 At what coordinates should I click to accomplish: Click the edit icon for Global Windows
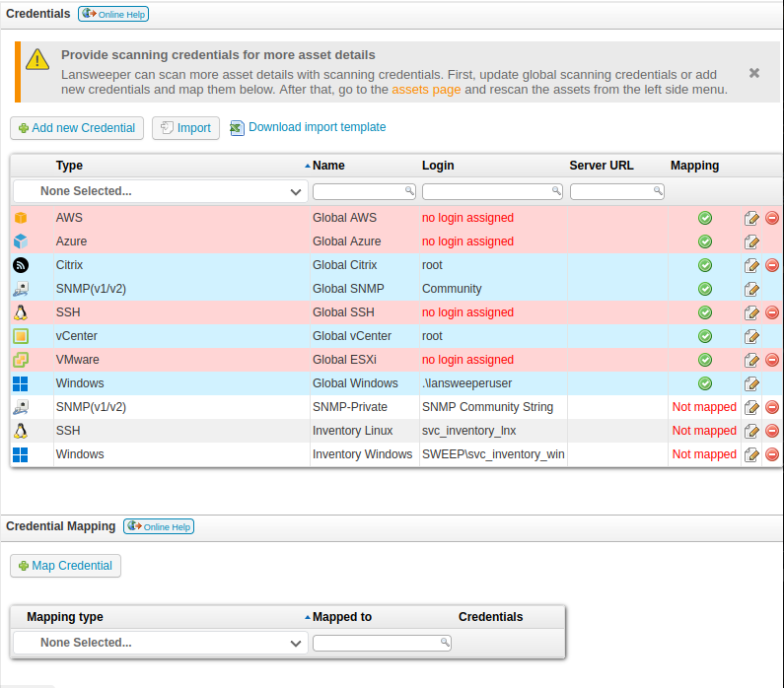[751, 383]
